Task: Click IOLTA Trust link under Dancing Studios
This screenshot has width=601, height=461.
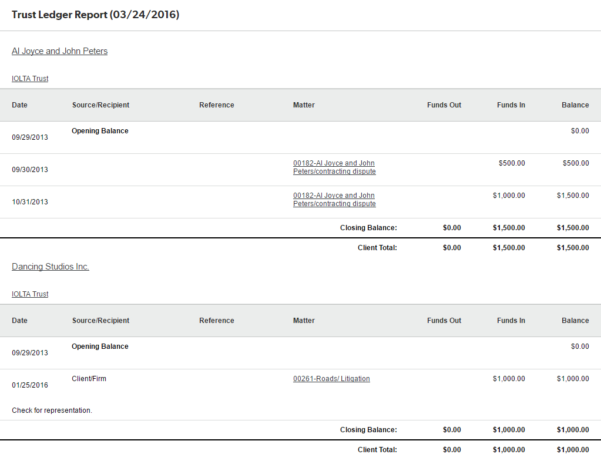Action: [x=30, y=294]
